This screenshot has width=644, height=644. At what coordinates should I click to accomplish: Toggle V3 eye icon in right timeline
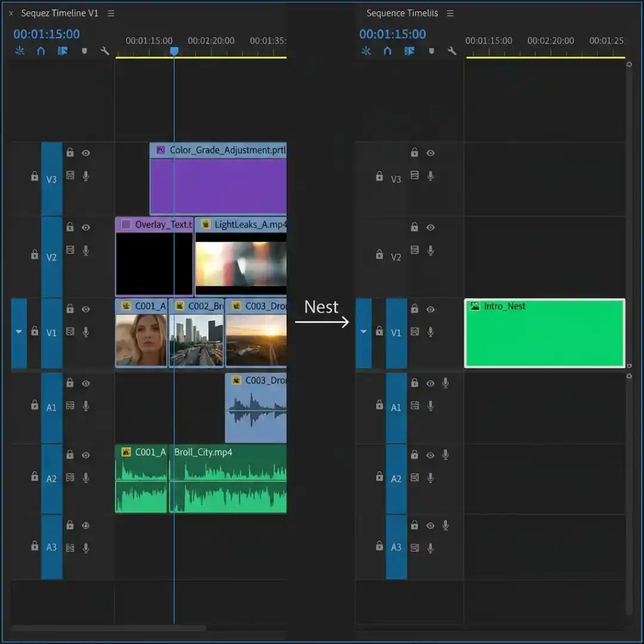pos(431,153)
